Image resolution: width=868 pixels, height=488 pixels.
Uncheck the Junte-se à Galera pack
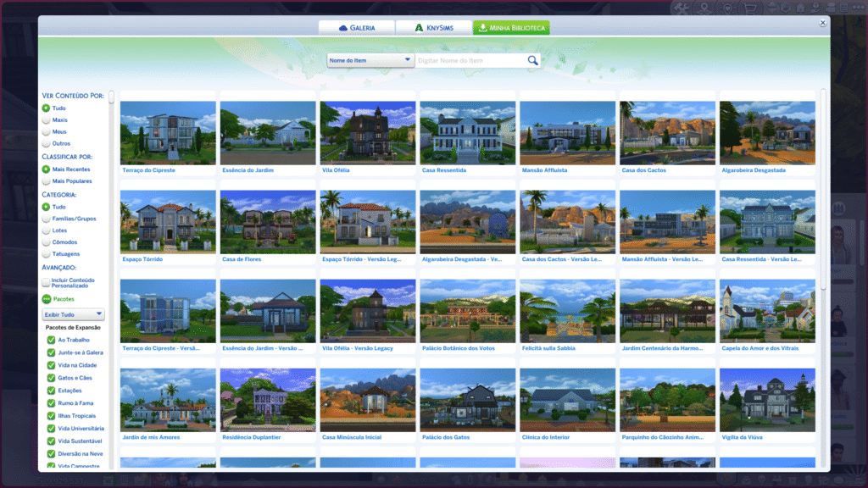pos(51,352)
